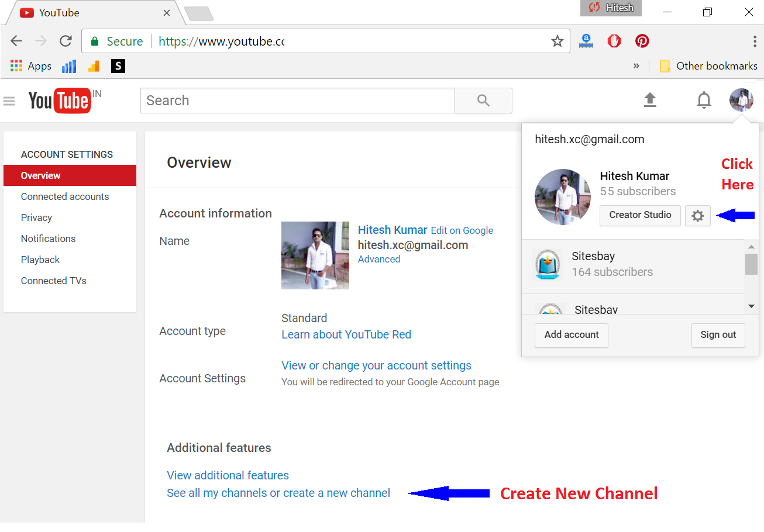Click Add account button
This screenshot has width=764, height=532.
click(572, 335)
